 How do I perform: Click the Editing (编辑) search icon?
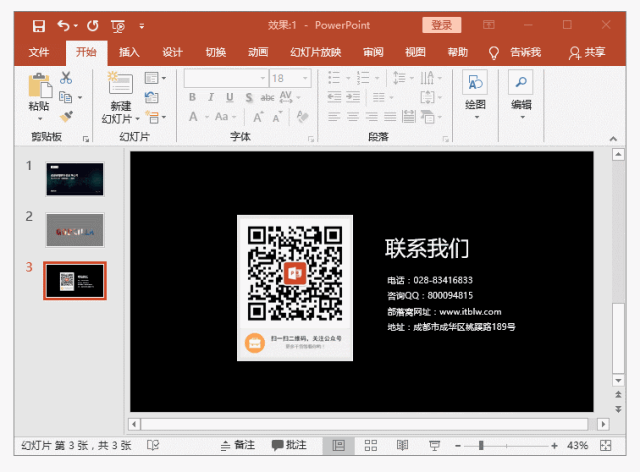[521, 83]
